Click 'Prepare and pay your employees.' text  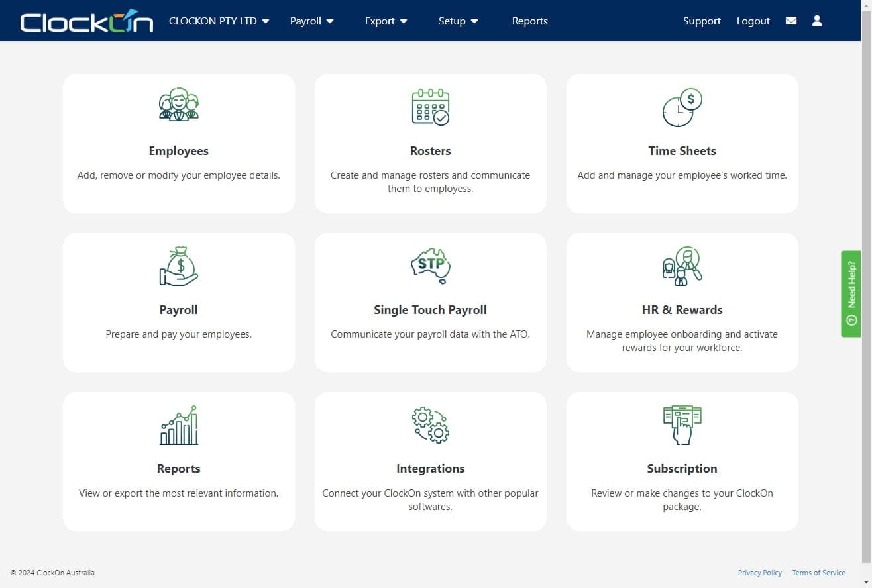[x=179, y=334]
